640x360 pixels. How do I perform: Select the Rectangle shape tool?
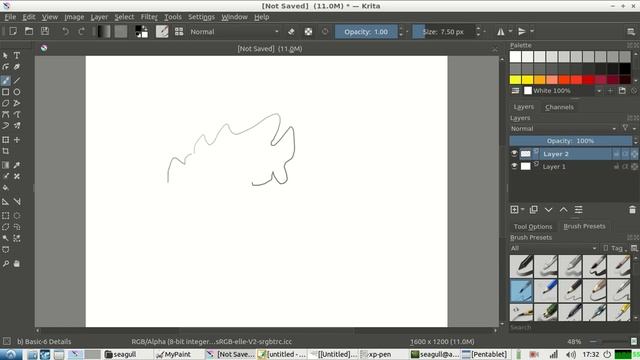coord(5,92)
